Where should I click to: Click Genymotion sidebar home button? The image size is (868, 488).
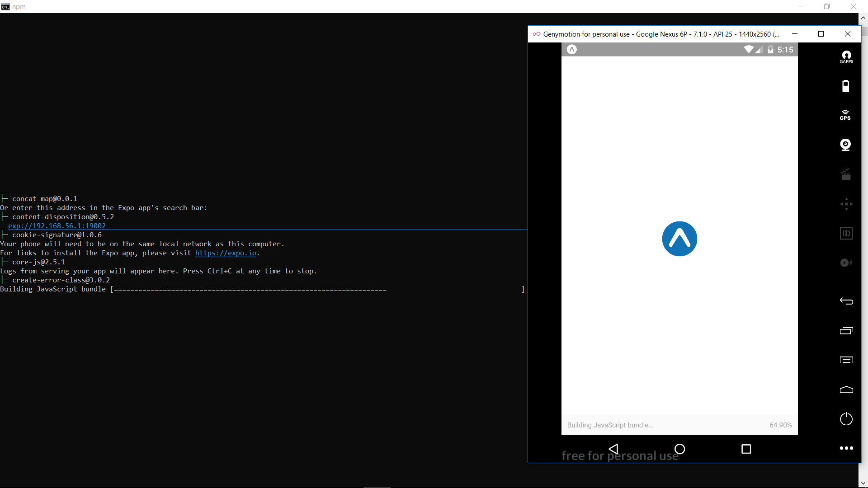point(846,389)
